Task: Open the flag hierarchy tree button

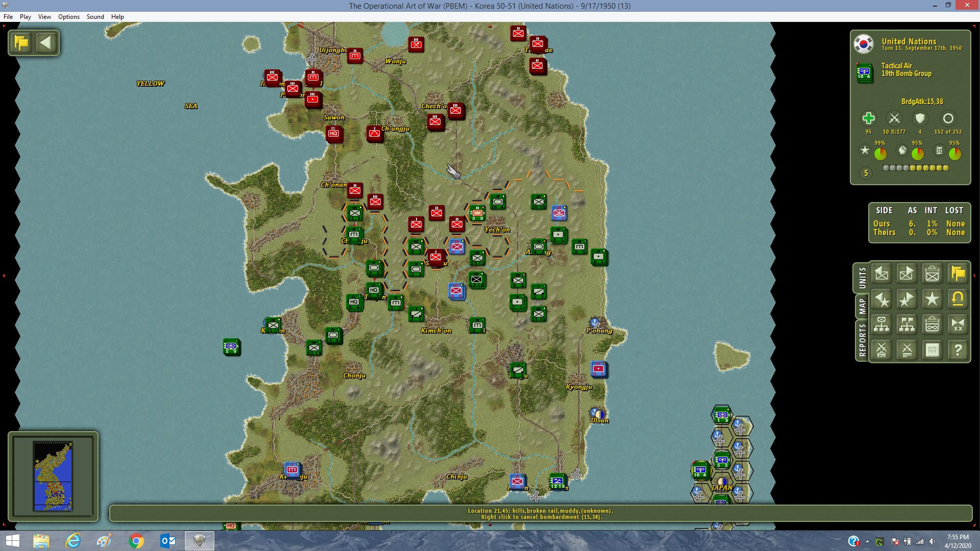Action: 907,324
